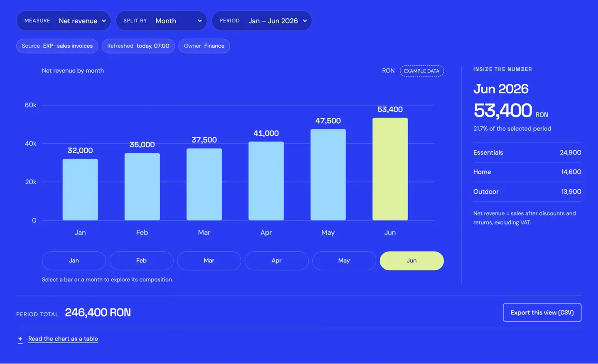Select the Mar month pill button

[209, 261]
